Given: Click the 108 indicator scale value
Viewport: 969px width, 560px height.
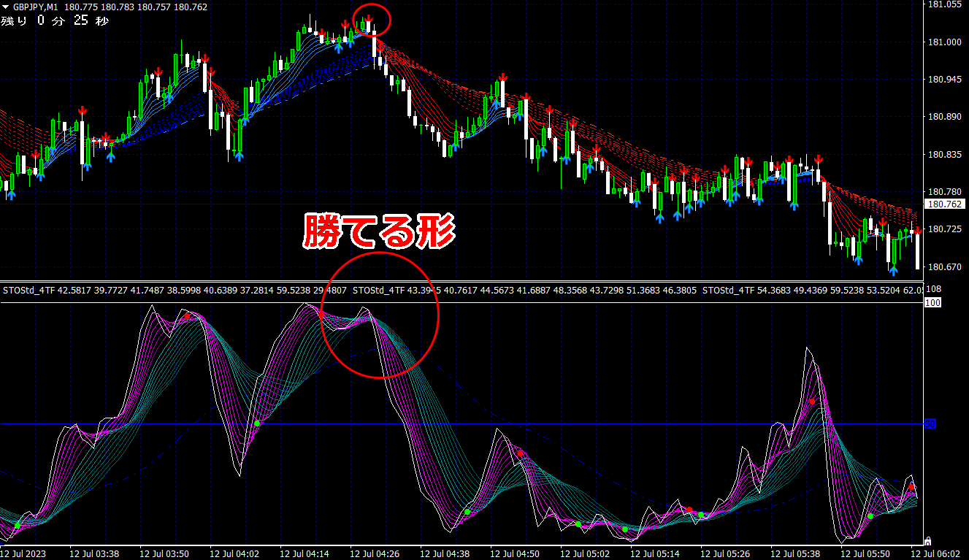Looking at the screenshot, I should pyautogui.click(x=933, y=290).
